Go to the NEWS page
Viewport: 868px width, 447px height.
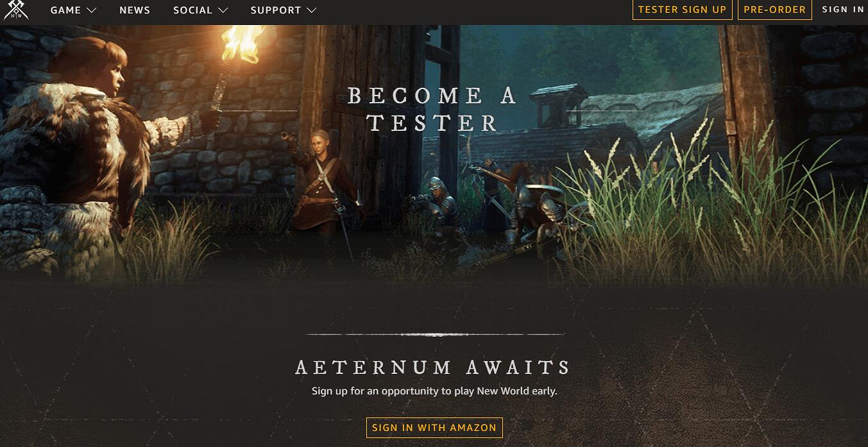[x=135, y=10]
